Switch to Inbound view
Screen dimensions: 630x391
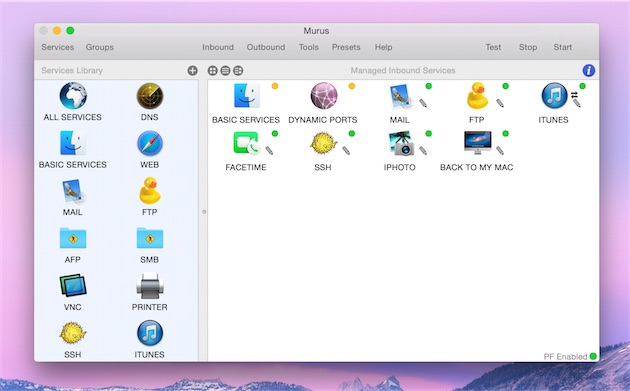click(x=218, y=47)
